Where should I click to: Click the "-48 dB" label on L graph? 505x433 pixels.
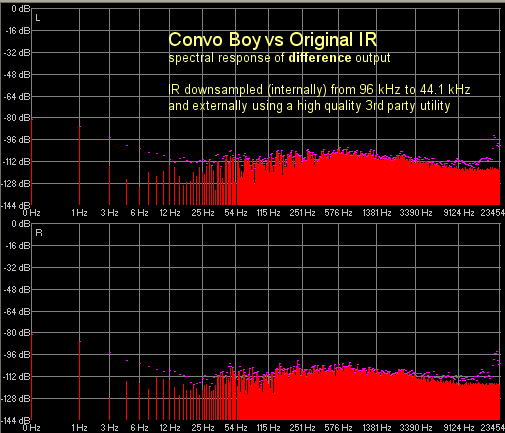click(x=17, y=75)
